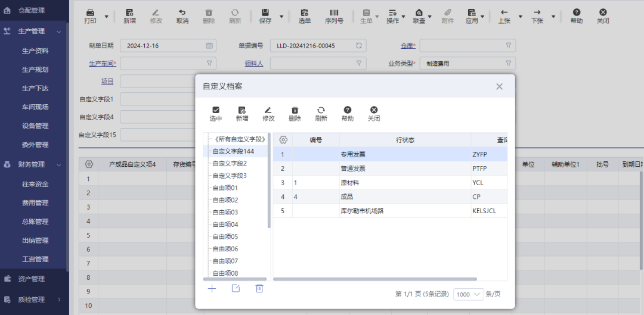Select 自由项03 in the custom field tree
The image size is (644, 315).
tap(225, 212)
